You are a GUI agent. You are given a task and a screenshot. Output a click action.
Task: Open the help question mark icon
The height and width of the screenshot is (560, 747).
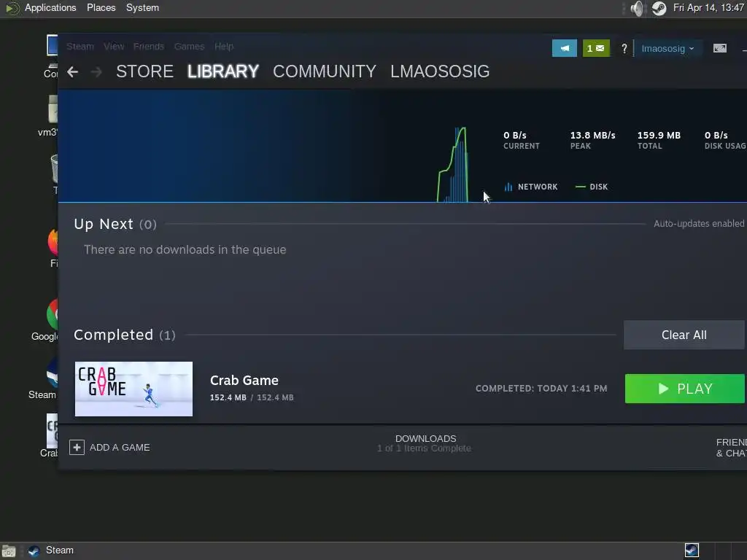[x=624, y=49]
